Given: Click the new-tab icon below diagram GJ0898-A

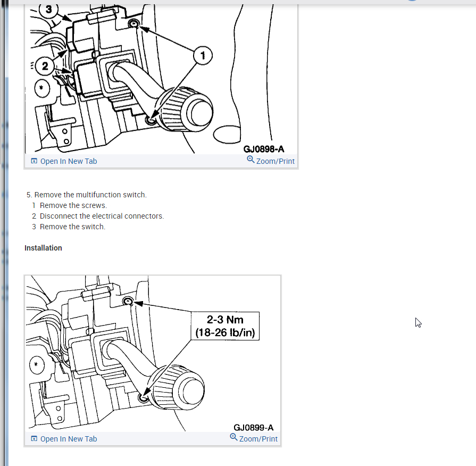Looking at the screenshot, I should 34,161.
